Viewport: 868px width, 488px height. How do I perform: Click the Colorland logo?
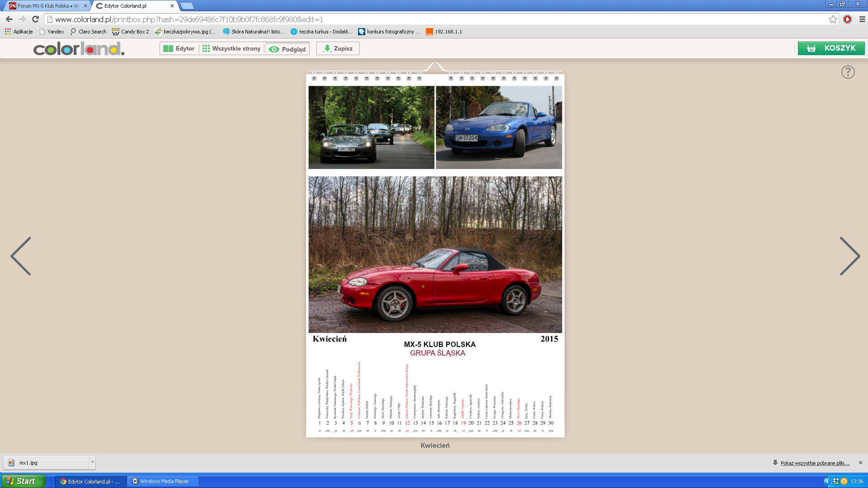coord(79,49)
